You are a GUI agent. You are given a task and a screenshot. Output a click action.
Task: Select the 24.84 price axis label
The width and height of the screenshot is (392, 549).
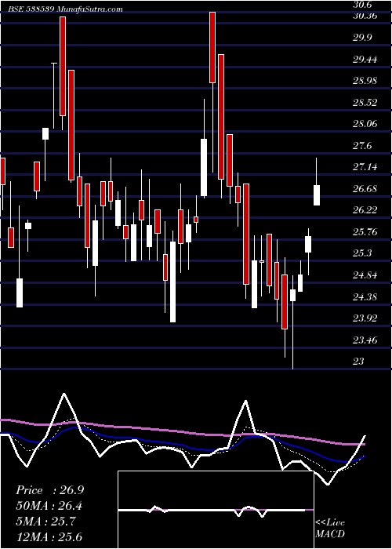click(x=365, y=275)
